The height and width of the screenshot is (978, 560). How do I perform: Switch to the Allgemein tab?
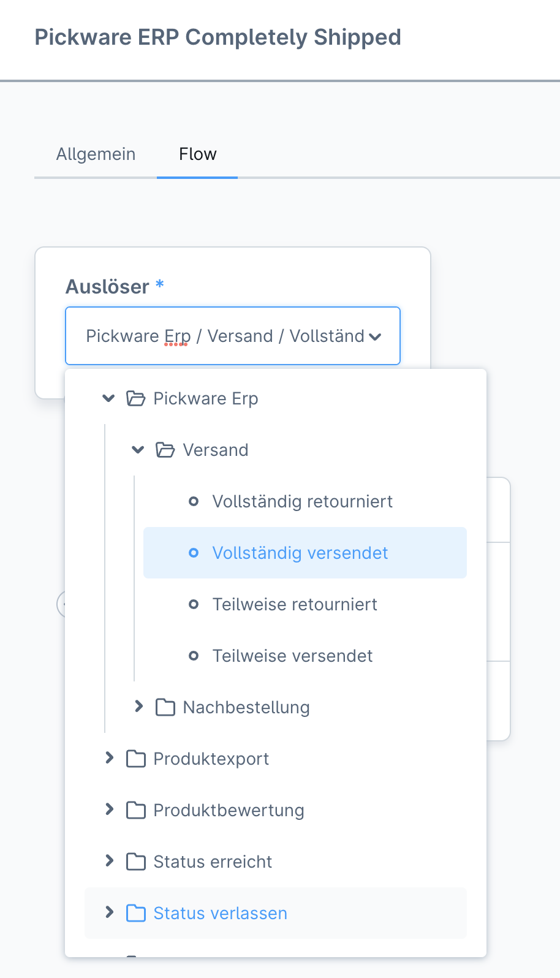[x=96, y=154]
